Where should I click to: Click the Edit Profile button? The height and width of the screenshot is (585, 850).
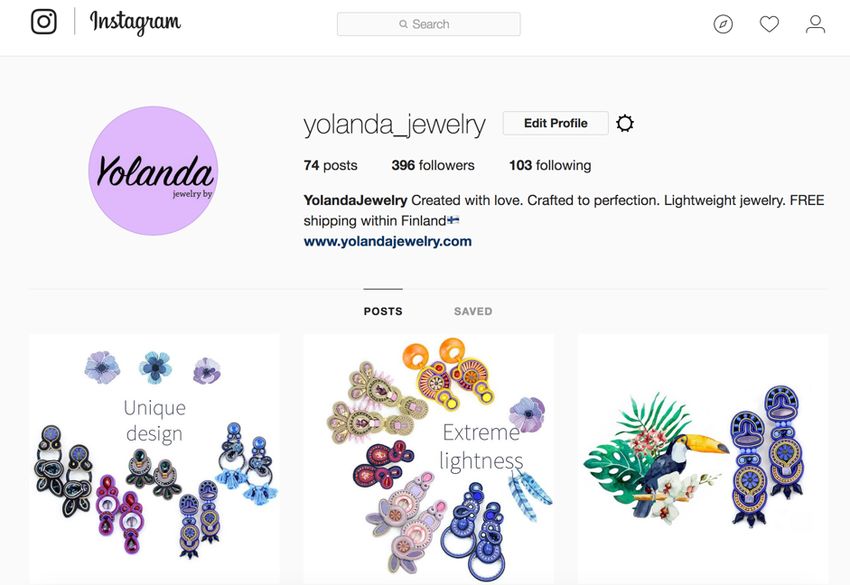pyautogui.click(x=556, y=123)
